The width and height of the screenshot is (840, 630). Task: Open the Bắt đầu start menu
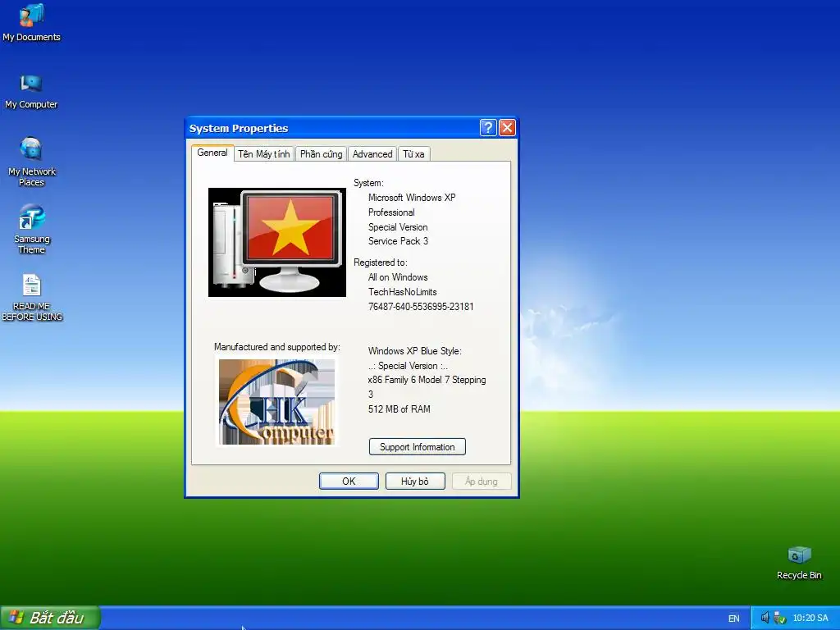click(x=50, y=618)
